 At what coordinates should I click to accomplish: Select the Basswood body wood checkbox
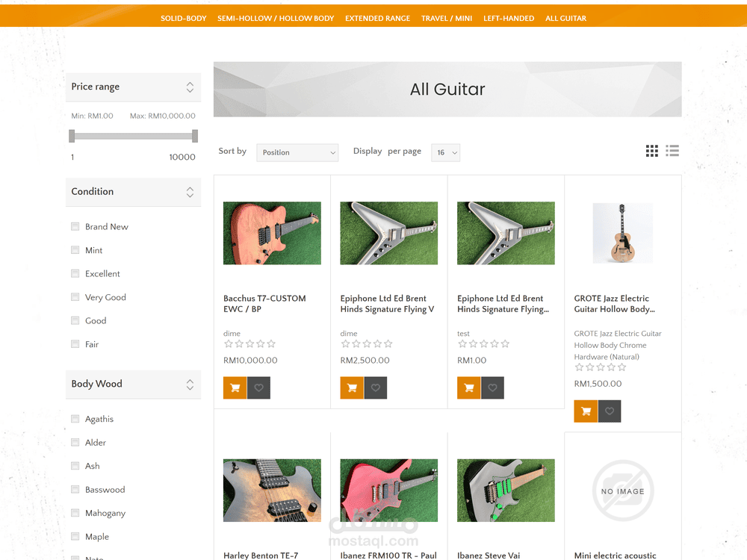click(x=75, y=490)
